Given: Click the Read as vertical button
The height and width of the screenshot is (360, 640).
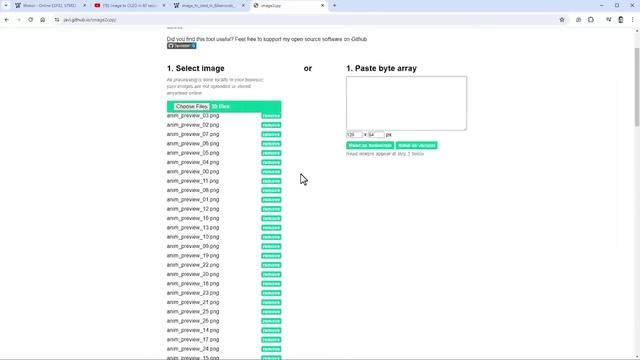Looking at the screenshot, I should pyautogui.click(x=416, y=146).
